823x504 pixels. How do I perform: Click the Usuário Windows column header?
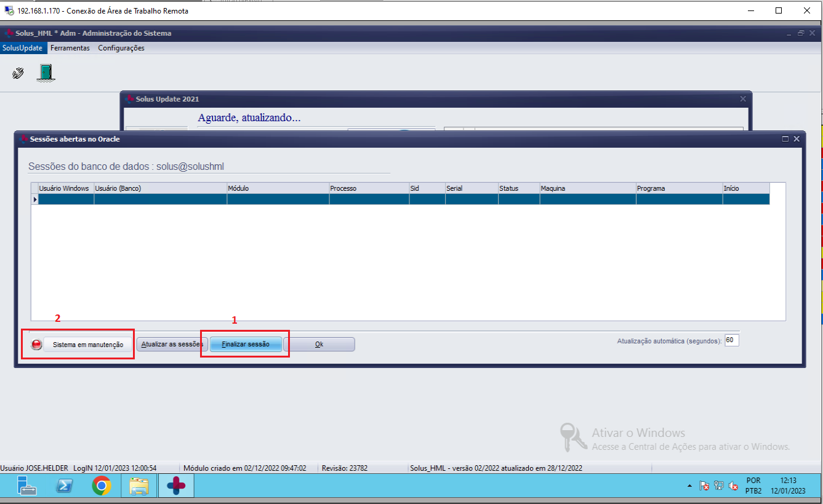pyautogui.click(x=65, y=188)
